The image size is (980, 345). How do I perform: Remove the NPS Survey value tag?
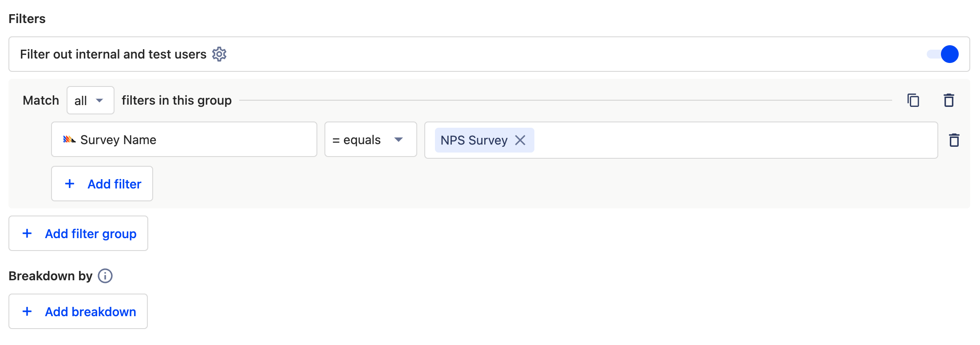(x=520, y=140)
